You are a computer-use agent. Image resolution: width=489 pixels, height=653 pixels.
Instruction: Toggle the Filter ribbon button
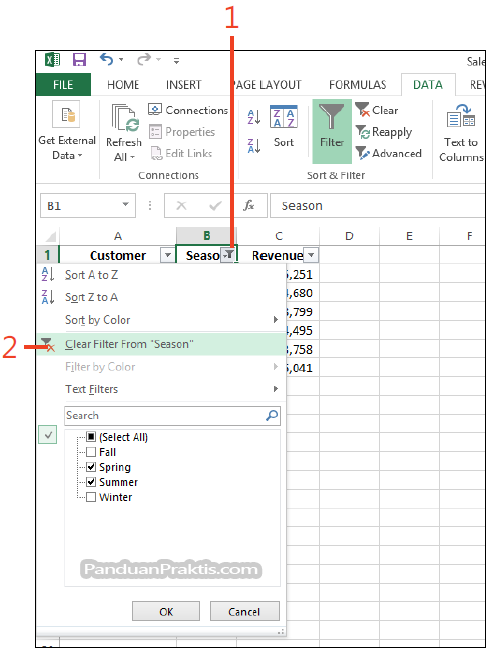click(x=332, y=131)
